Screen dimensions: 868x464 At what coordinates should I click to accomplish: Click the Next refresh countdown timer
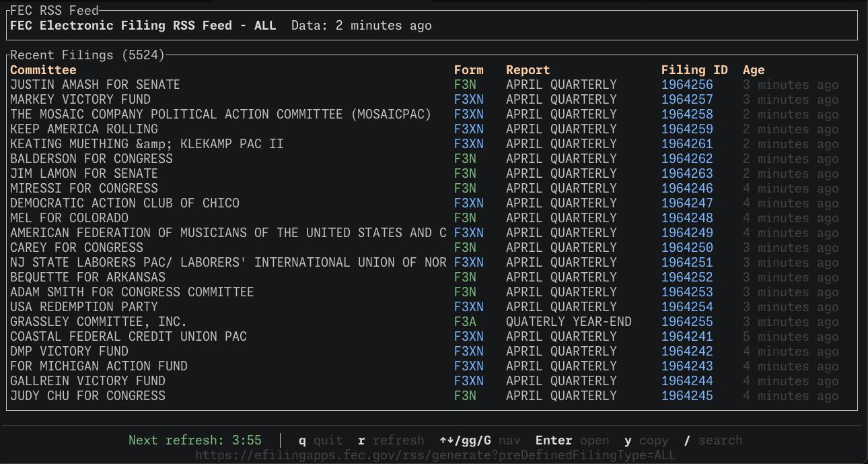point(194,440)
